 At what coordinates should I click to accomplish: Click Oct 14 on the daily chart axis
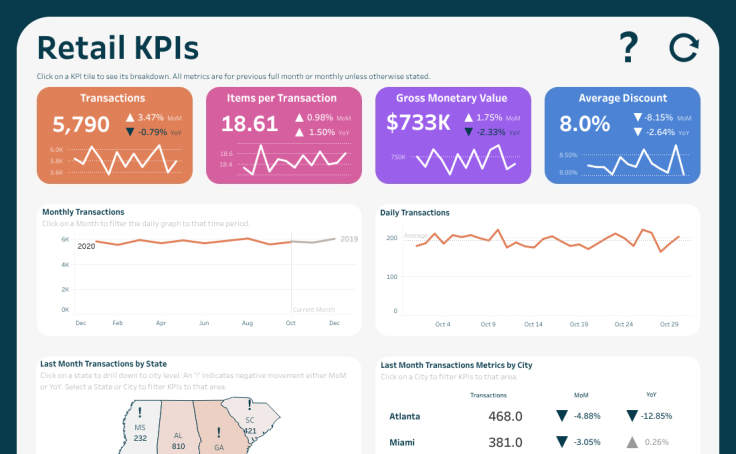533,324
